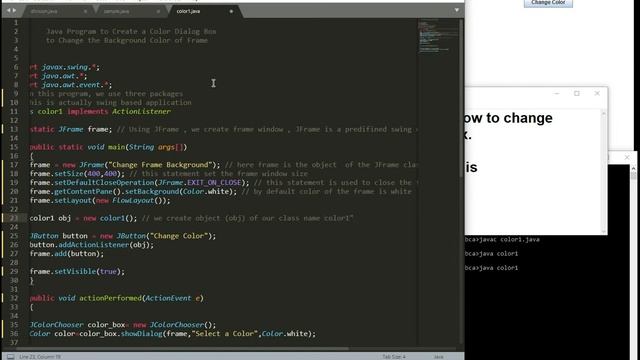
Task: Click 'setBackground(Color.white)' call
Action: (x=178, y=192)
